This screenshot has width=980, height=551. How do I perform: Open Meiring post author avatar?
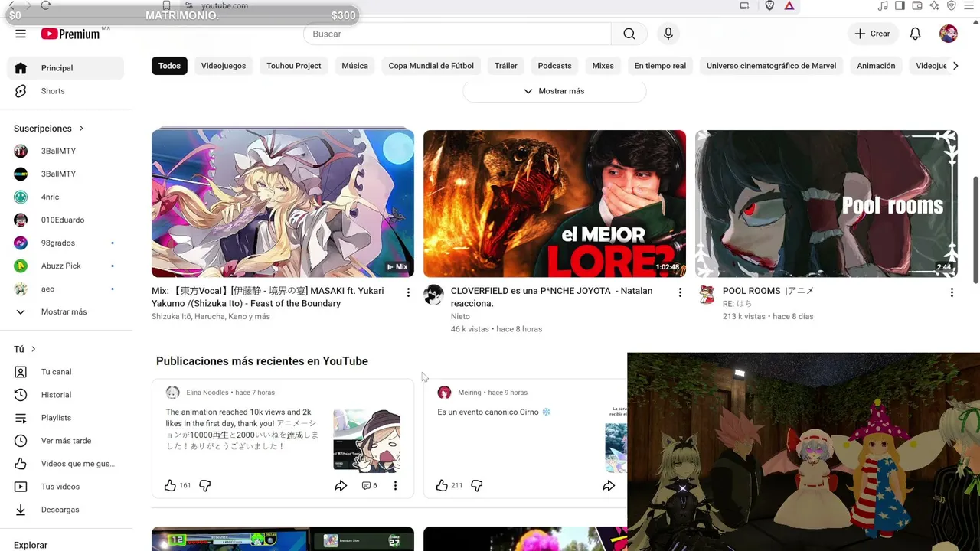point(444,393)
